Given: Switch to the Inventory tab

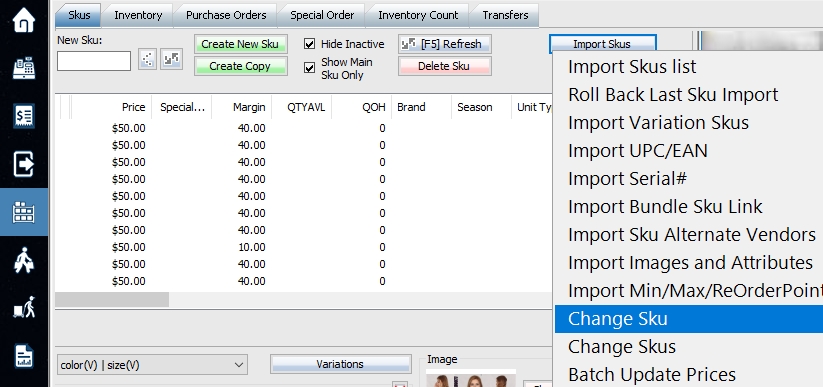Looking at the screenshot, I should point(138,15).
